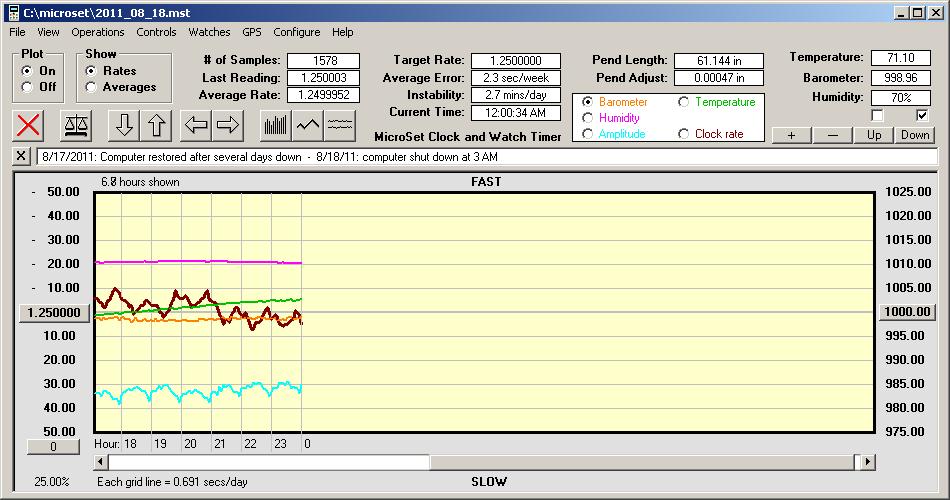Image resolution: width=950 pixels, height=500 pixels.
Task: Click the balance scale icon
Action: click(76, 125)
